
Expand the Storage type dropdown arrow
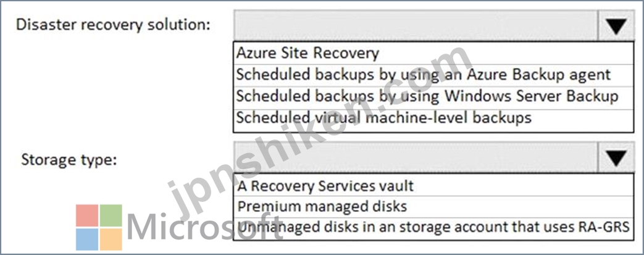pyautogui.click(x=616, y=157)
